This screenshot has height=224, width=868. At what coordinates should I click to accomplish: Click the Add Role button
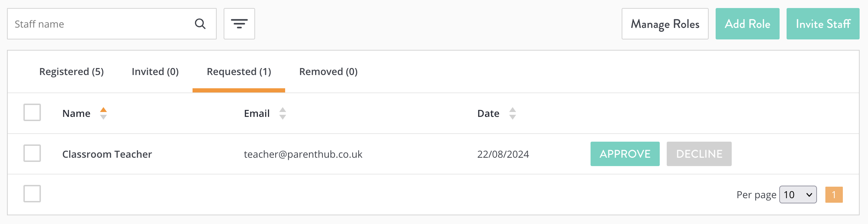[x=747, y=24]
